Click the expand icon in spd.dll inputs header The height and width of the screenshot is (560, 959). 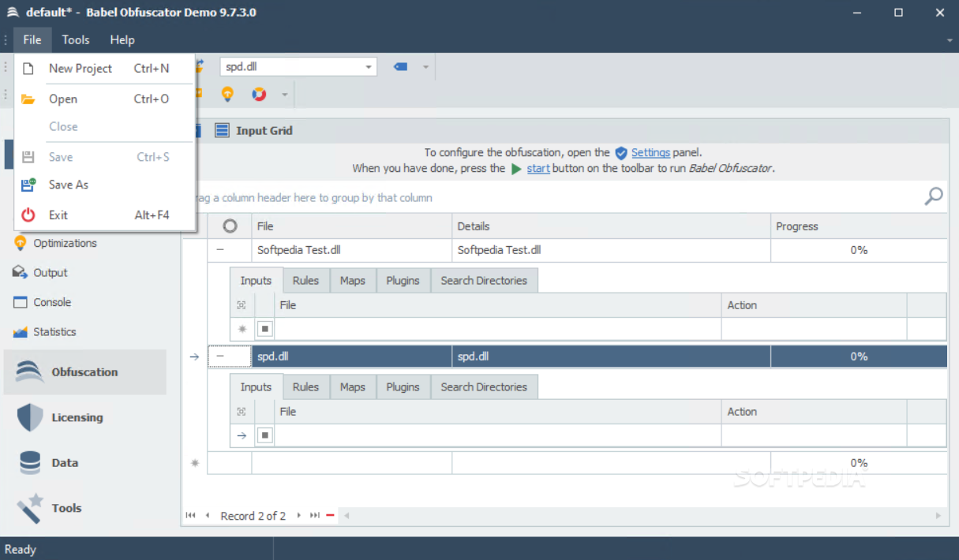coord(242,412)
